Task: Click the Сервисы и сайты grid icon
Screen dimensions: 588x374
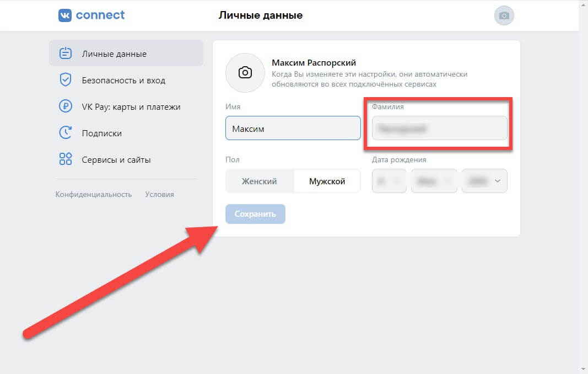Action: click(65, 159)
